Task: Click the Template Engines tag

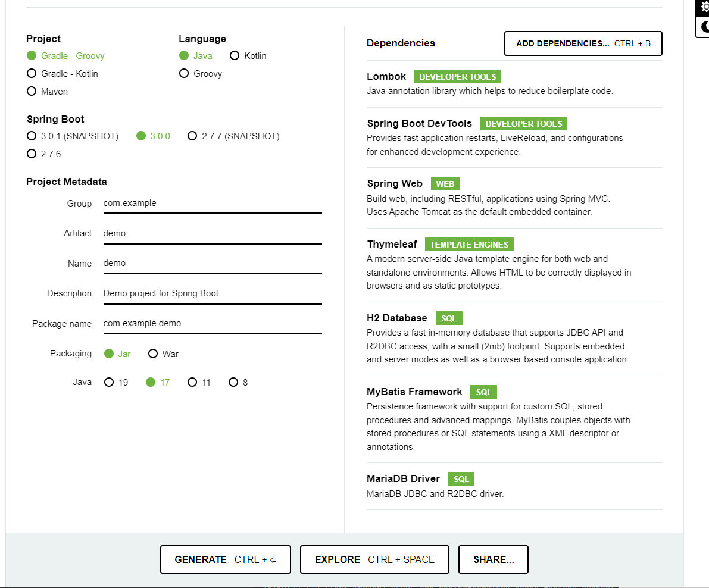Action: pyautogui.click(x=469, y=245)
